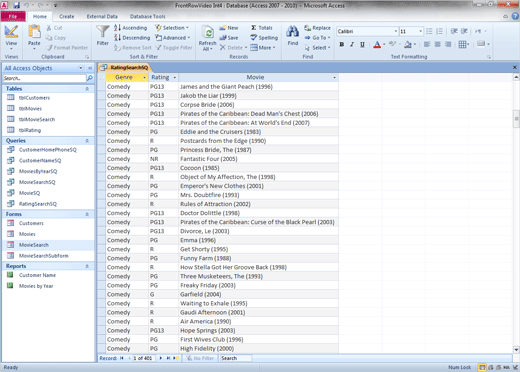
Task: Click Refresh All icon
Action: pos(207,33)
